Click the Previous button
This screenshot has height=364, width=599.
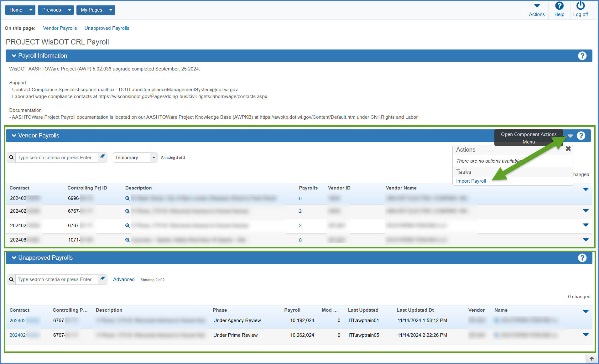[52, 10]
